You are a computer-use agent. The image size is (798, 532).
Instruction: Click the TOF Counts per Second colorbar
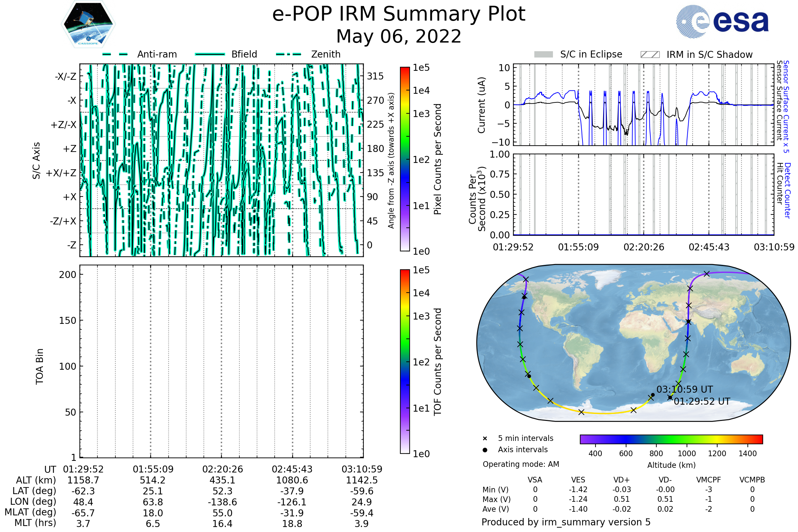pos(405,361)
